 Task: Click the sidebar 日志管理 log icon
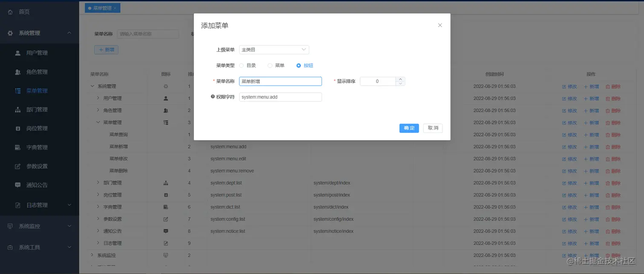coord(18,205)
